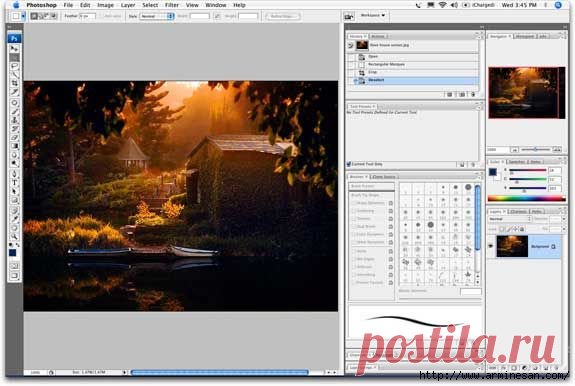575x386 pixels.
Task: Select the Type tool
Action: coord(15,182)
